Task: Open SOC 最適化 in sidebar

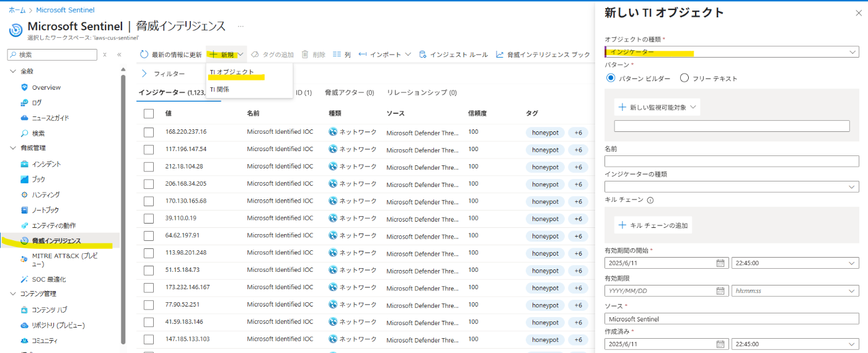Action: [49, 279]
